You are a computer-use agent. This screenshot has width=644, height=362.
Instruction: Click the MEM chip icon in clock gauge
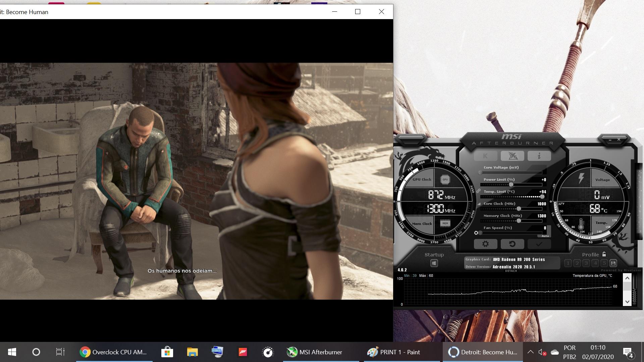[x=445, y=223]
